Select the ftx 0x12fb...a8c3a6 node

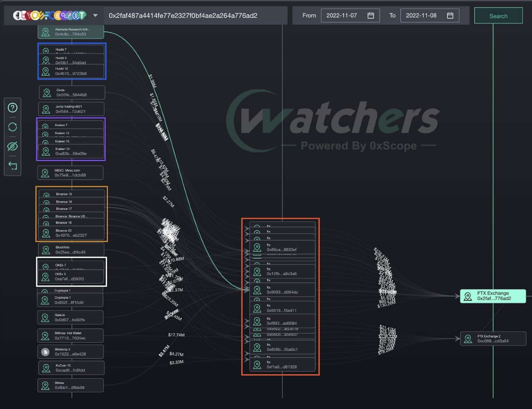[x=282, y=271]
